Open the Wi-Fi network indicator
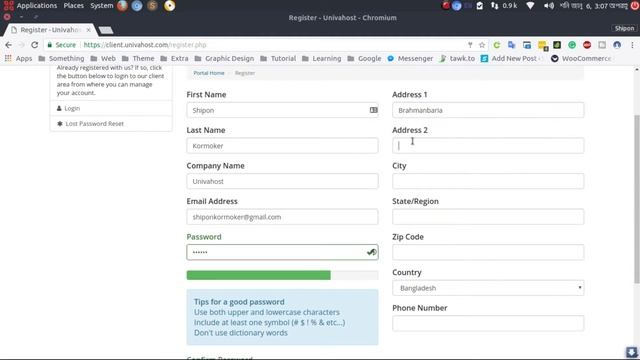640x360 pixels. pos(530,6)
